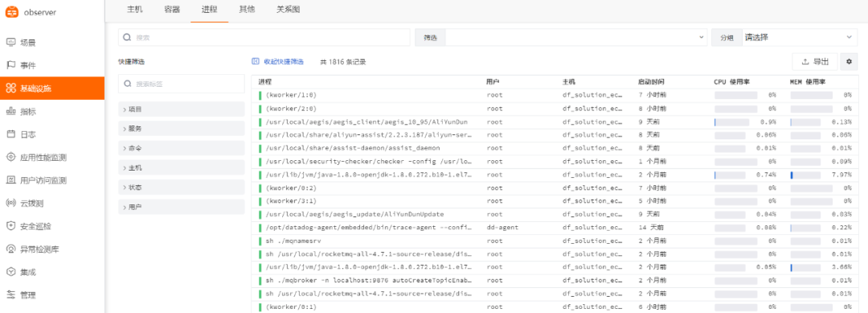This screenshot has height=313, width=868.
Task: Open the (kworker/3:1) process row
Action: (x=555, y=201)
